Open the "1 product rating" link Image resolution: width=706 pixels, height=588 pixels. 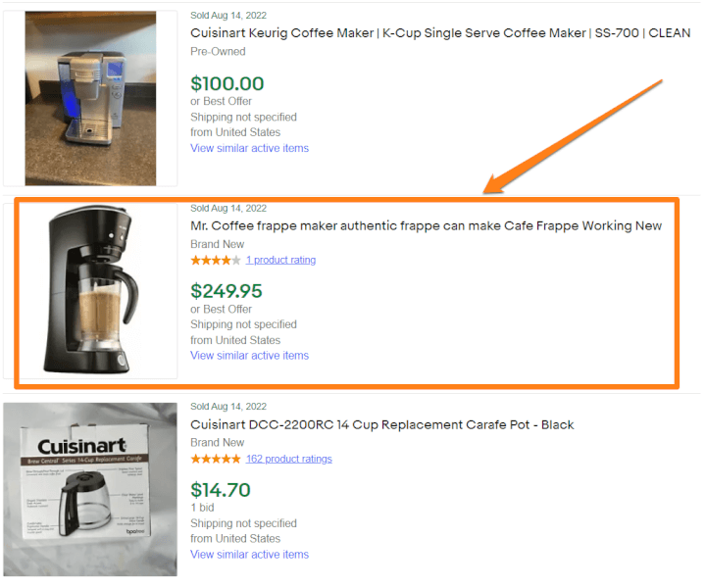click(280, 261)
